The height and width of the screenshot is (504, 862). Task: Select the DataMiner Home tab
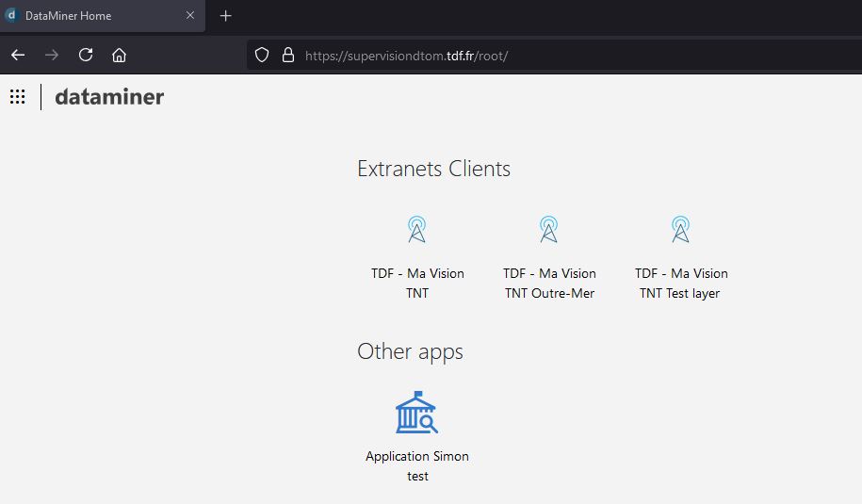(x=103, y=16)
